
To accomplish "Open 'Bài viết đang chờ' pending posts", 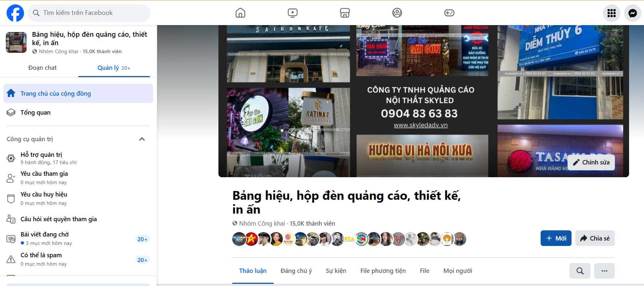I will pos(78,238).
